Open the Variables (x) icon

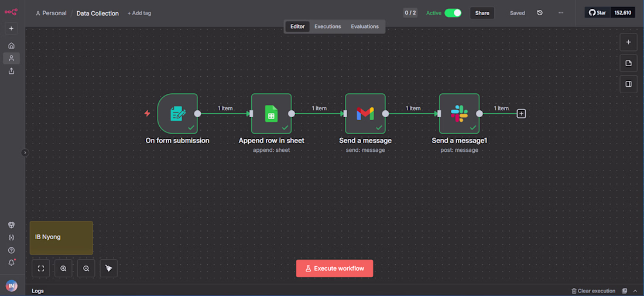tap(11, 237)
